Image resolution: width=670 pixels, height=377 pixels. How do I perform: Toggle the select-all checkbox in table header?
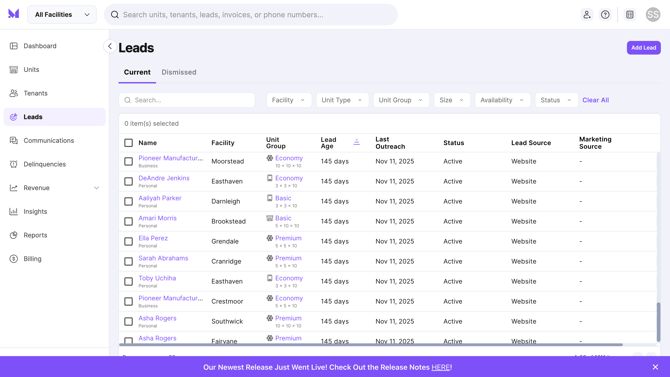click(x=129, y=143)
